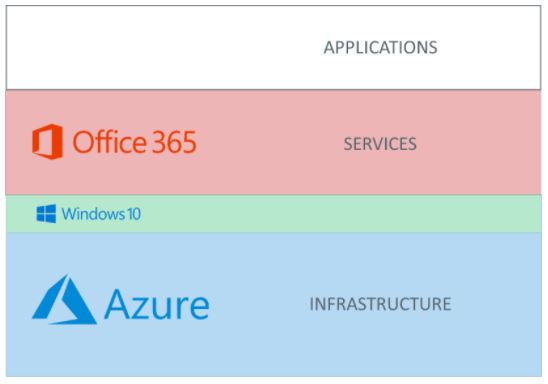Select the Office 365 wordmark text
548x384 pixels.
point(135,142)
